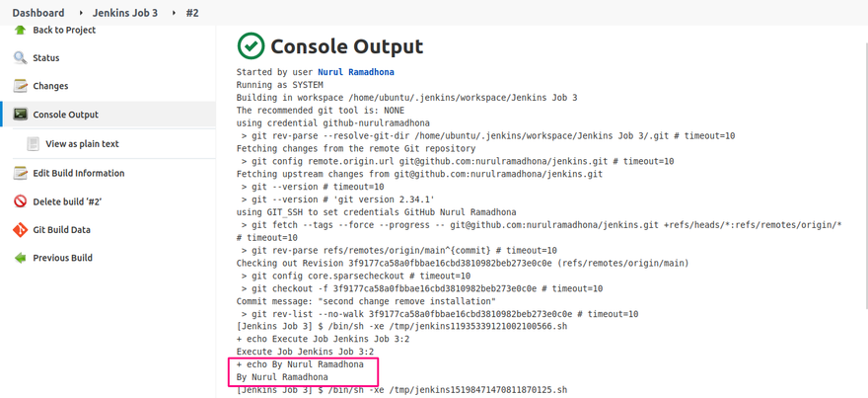Click the Git Build Data git icon
This screenshot has width=868, height=398.
click(20, 229)
